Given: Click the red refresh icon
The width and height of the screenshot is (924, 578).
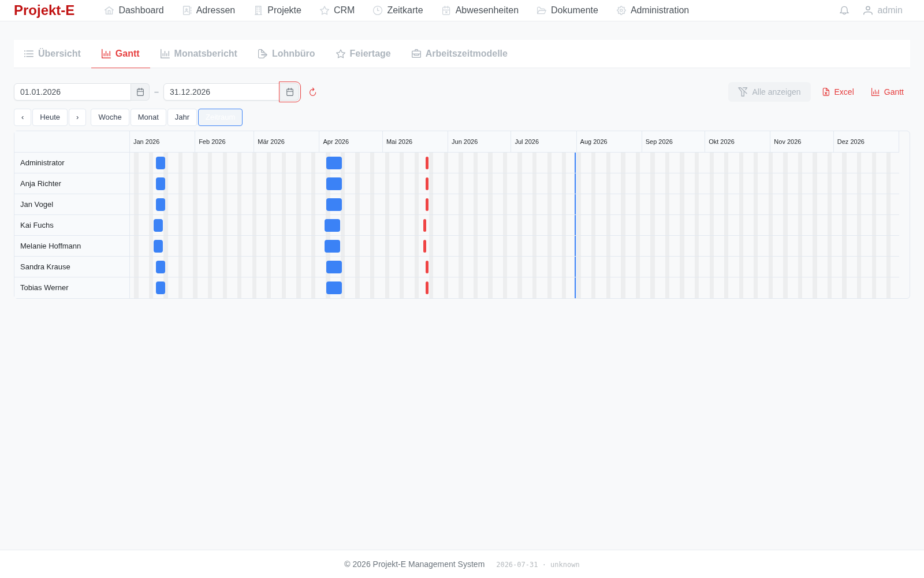Looking at the screenshot, I should click(x=312, y=92).
